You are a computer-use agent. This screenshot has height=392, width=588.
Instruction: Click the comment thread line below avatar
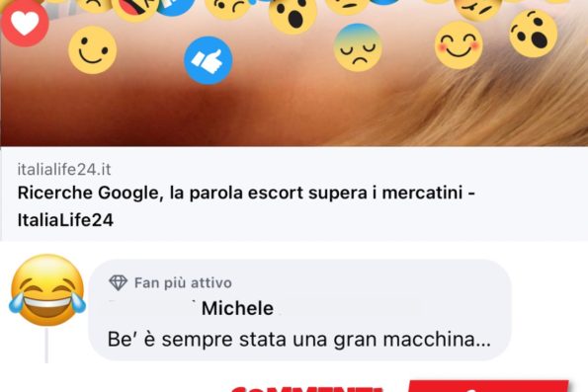[46, 346]
